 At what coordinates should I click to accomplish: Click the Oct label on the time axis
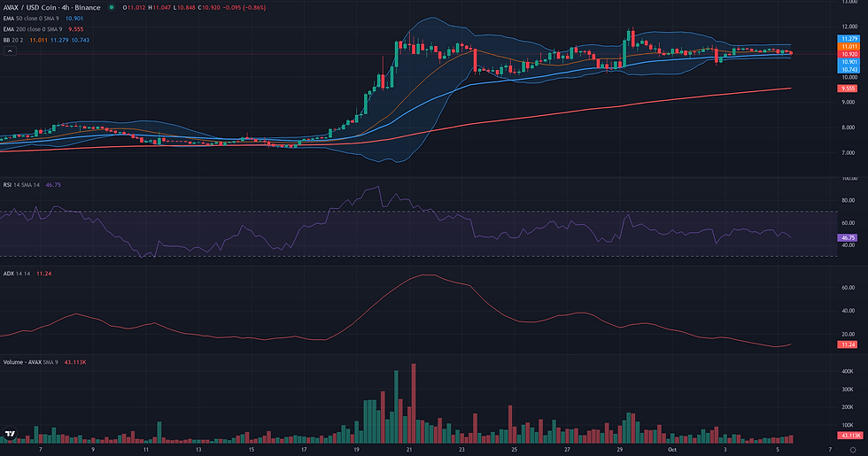672,450
